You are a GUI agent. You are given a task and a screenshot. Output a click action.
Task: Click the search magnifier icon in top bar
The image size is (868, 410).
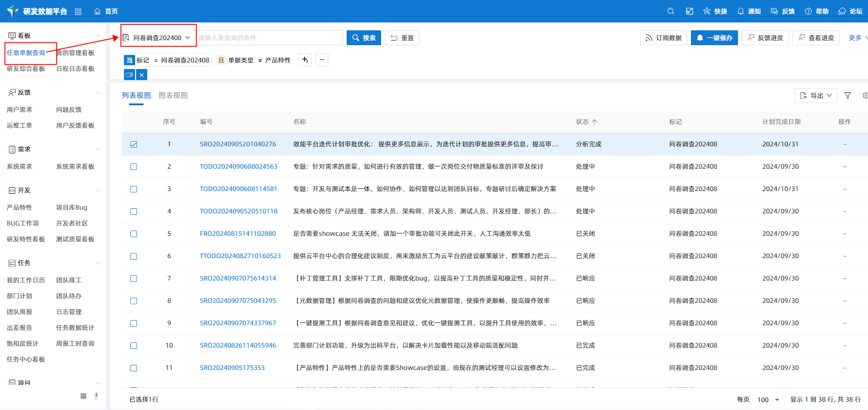(x=670, y=11)
